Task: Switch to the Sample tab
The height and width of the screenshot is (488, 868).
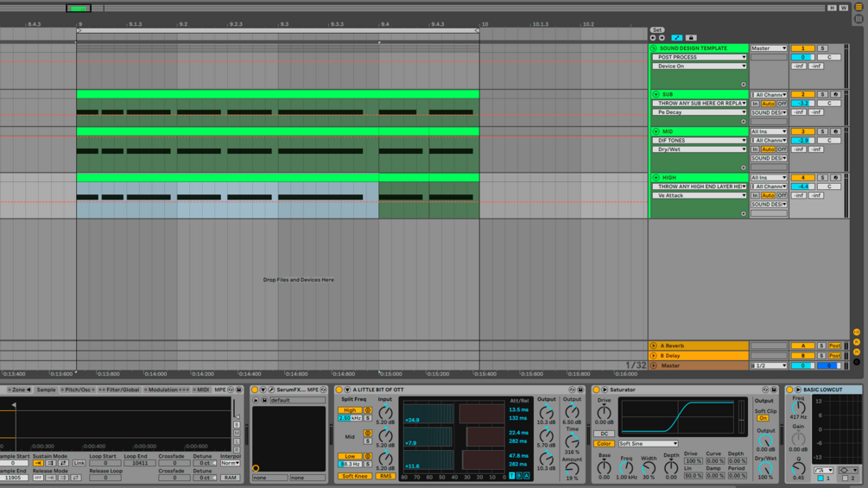Action: pyautogui.click(x=46, y=390)
